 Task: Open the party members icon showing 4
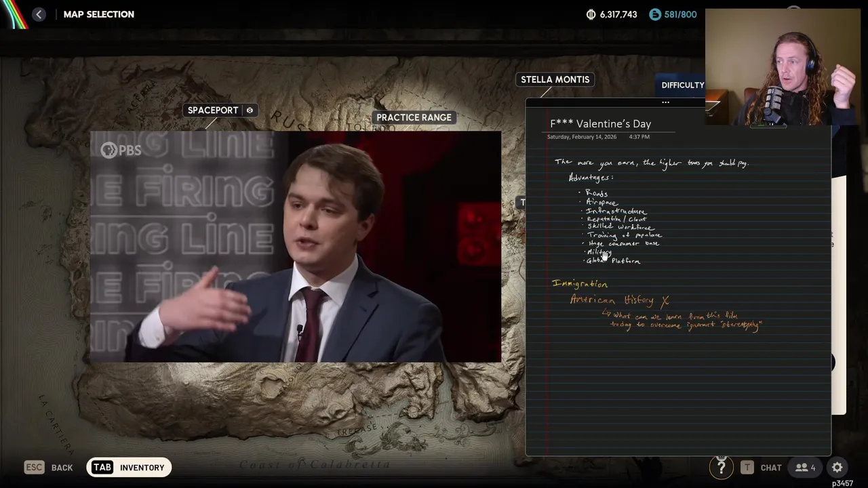(x=806, y=468)
